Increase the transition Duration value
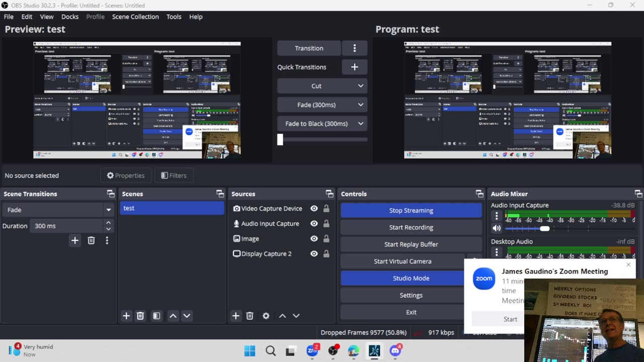 pos(108,223)
